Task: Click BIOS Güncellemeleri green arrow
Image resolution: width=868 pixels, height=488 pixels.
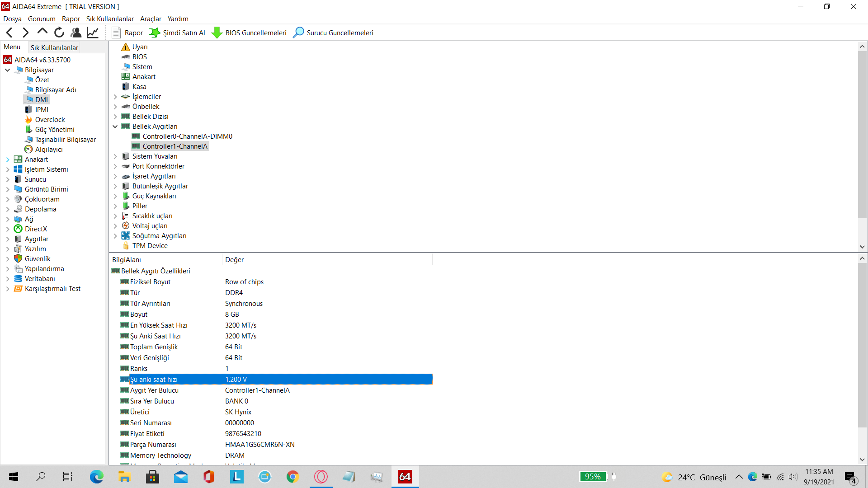Action: coord(217,33)
